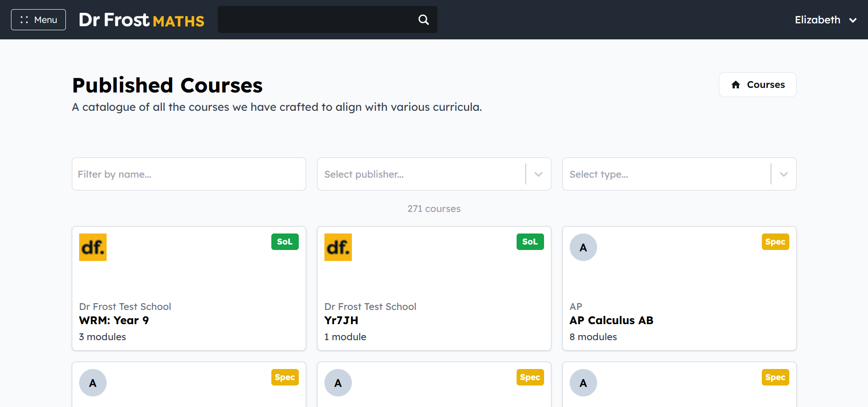Image resolution: width=868 pixels, height=407 pixels.
Task: Open the Yr7JH course title
Action: 341,320
